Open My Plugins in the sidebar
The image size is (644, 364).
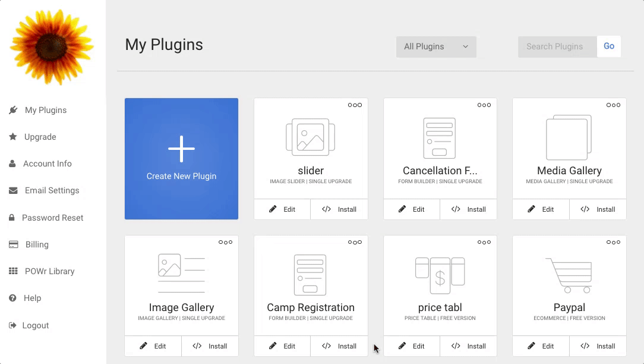pos(46,110)
